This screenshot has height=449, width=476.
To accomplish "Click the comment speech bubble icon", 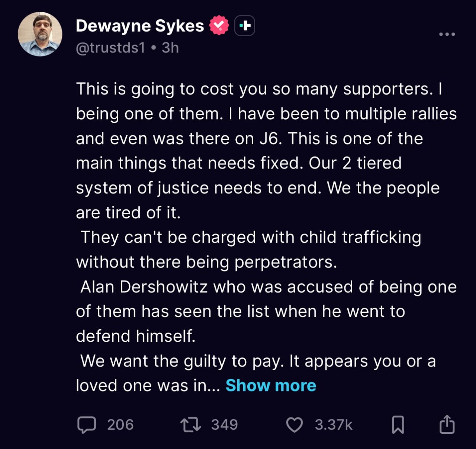I will click(x=86, y=425).
